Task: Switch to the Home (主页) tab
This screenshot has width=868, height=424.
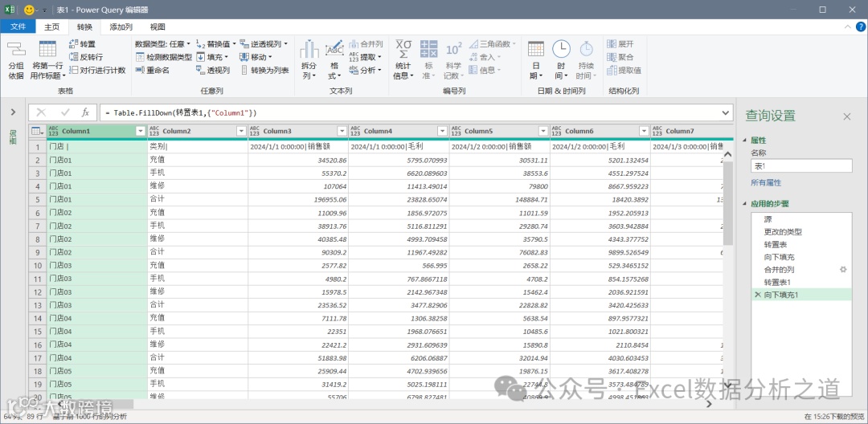Action: tap(52, 26)
